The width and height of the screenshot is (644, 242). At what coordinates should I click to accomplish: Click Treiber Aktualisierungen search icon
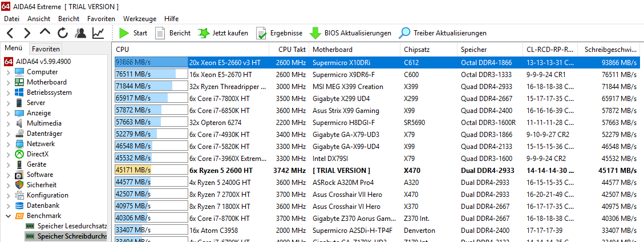coord(405,33)
